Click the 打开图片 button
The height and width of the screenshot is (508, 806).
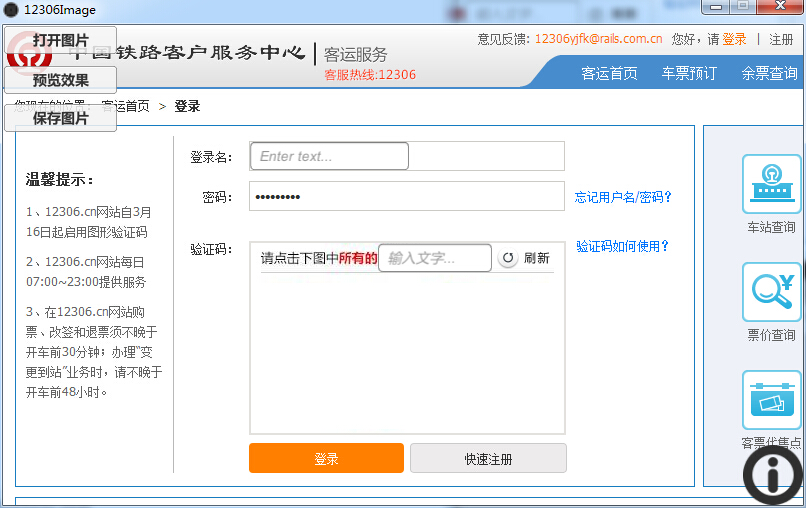[x=61, y=40]
